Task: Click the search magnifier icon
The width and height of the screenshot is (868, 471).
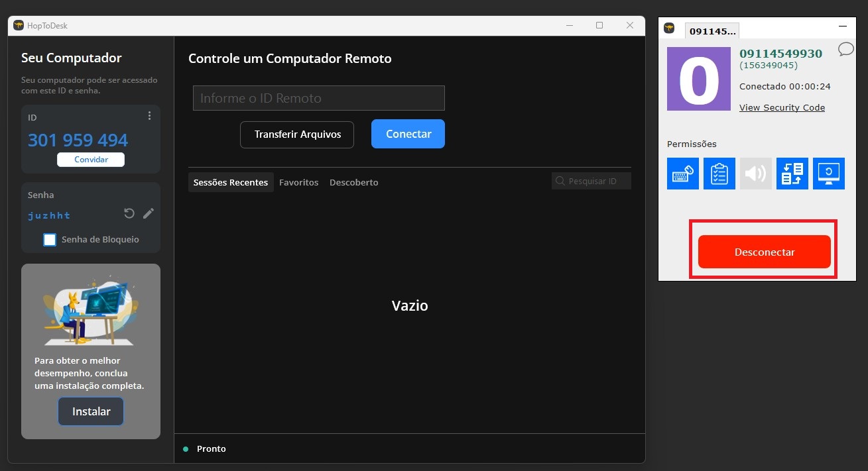Action: (560, 181)
